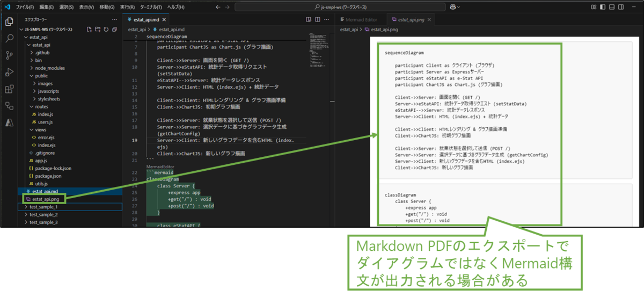644x297 pixels.
Task: Click the command center search box
Action: tap(341, 7)
